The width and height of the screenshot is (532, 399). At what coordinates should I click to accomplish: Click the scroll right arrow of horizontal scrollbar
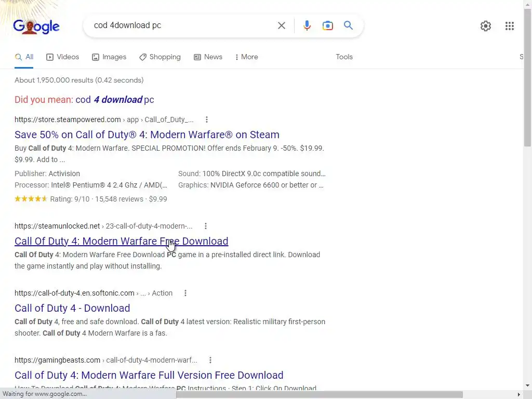pos(519,394)
